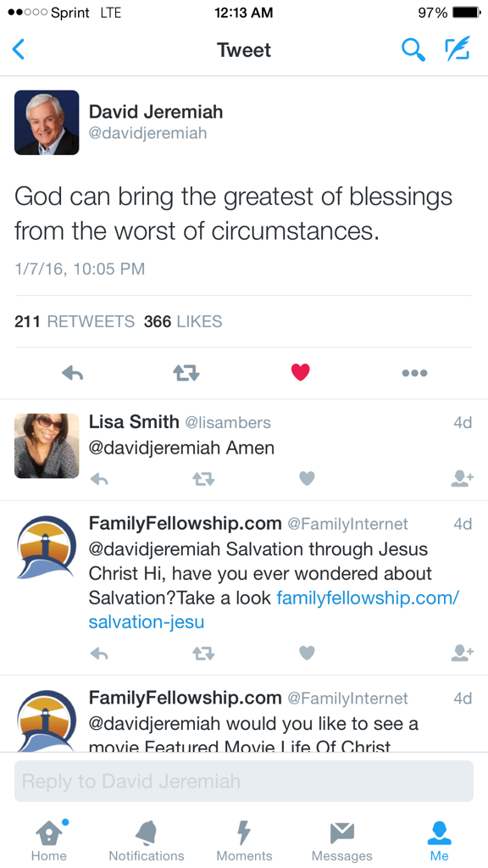The image size is (488, 868).
Task: Follow FamilyFellowship.com via add-person icon
Action: pyautogui.click(x=462, y=654)
